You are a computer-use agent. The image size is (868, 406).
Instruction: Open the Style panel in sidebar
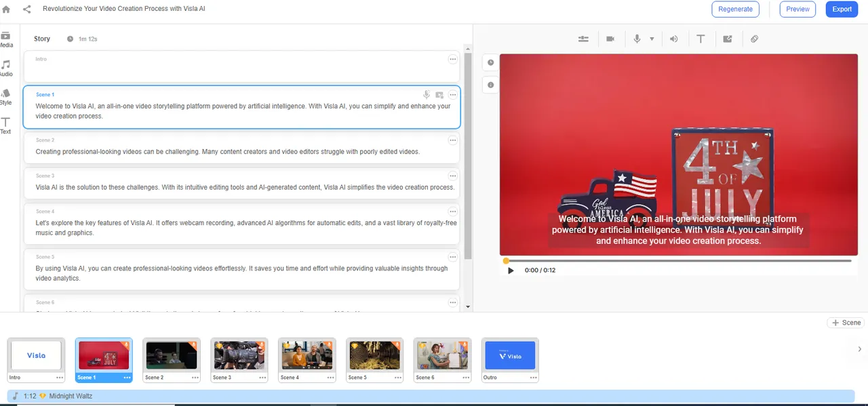point(5,97)
